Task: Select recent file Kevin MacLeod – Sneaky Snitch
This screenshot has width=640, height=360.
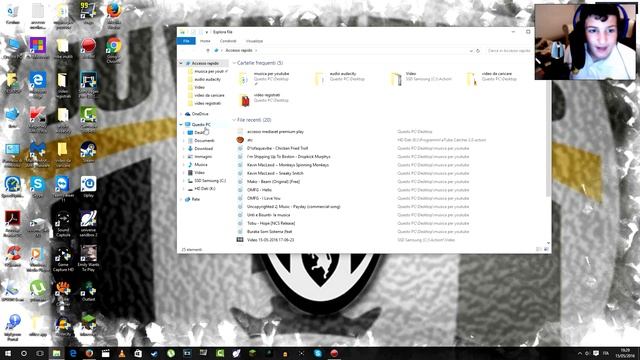Action: [x=275, y=173]
